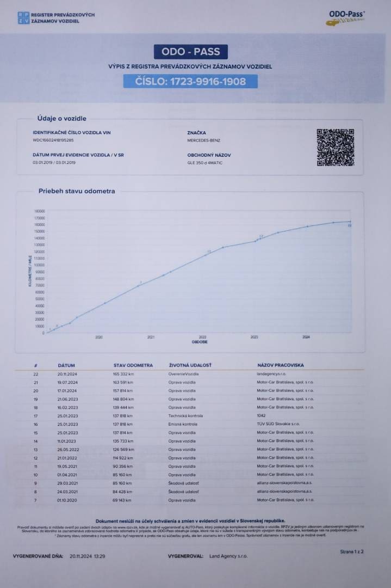The height and width of the screenshot is (588, 391).
Task: Select OverenieVozidla event in row 22
Action: 183,374
